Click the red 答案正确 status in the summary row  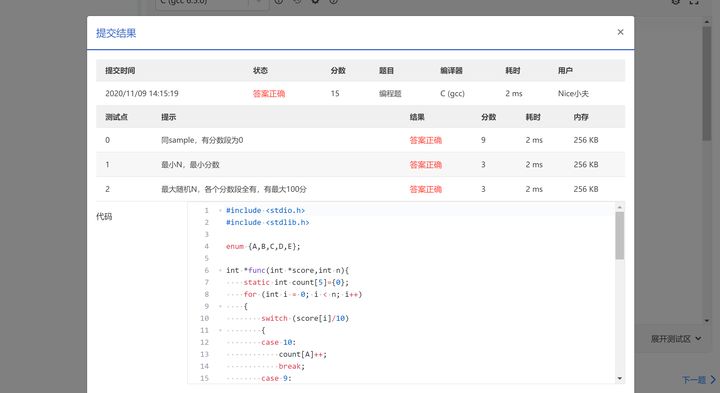(269, 94)
